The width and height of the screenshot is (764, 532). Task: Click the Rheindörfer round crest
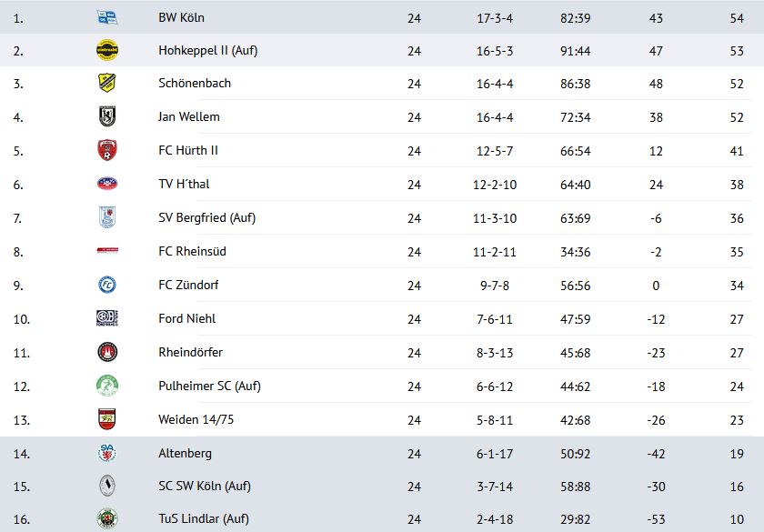pos(107,352)
